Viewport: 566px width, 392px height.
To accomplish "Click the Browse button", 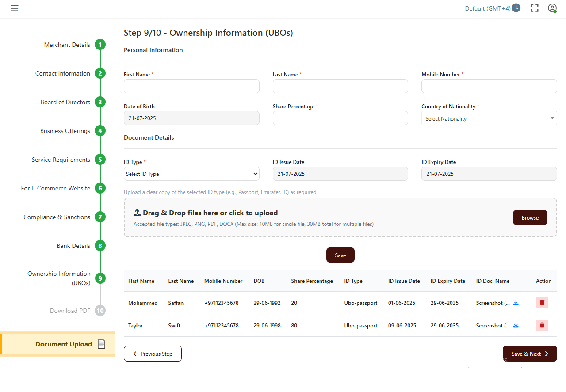I will [x=530, y=217].
